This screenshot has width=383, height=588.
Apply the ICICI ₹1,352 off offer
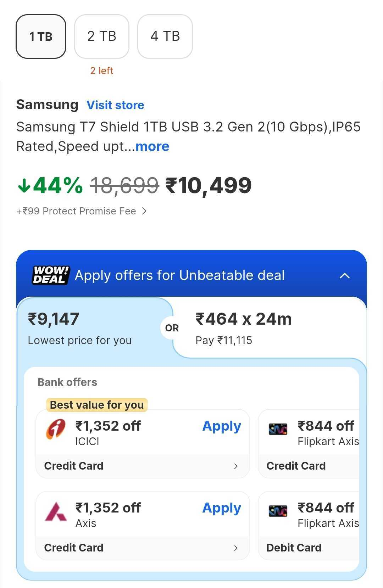222,426
